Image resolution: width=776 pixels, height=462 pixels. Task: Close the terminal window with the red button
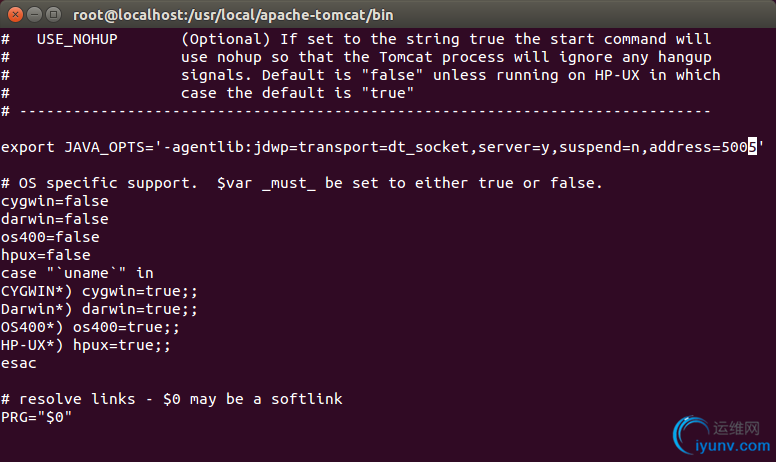[x=15, y=15]
